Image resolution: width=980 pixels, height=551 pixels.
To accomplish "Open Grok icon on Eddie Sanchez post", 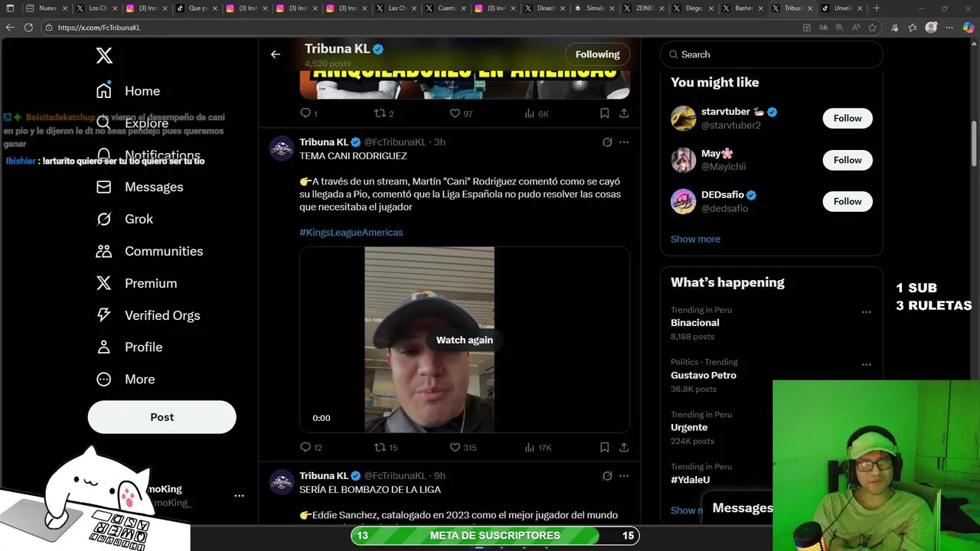I will point(607,476).
